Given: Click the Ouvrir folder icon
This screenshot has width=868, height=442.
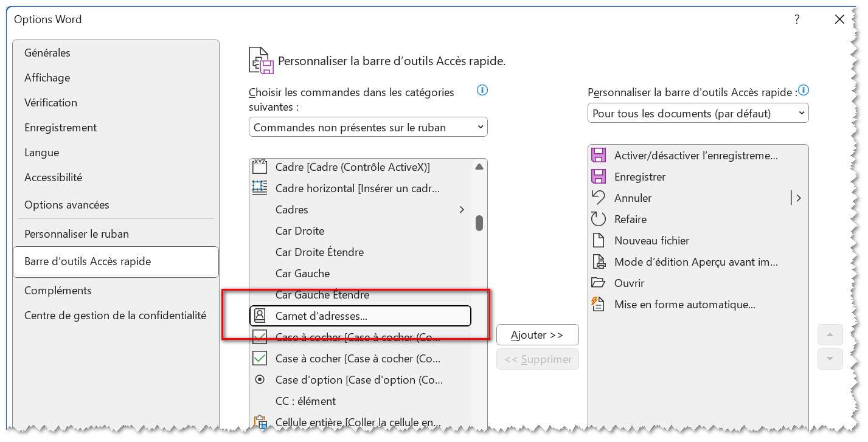Looking at the screenshot, I should point(599,283).
